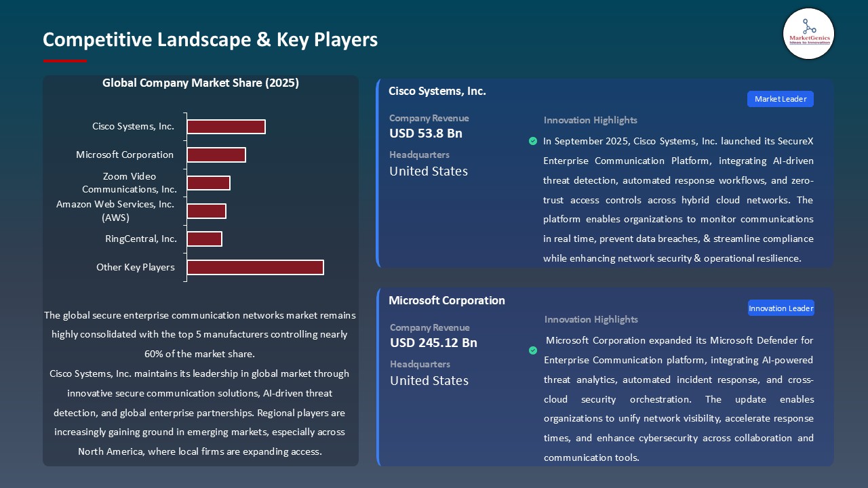Toggle the Innovation Leader badge on Microsoft's card
The width and height of the screenshot is (868, 488).
click(781, 308)
